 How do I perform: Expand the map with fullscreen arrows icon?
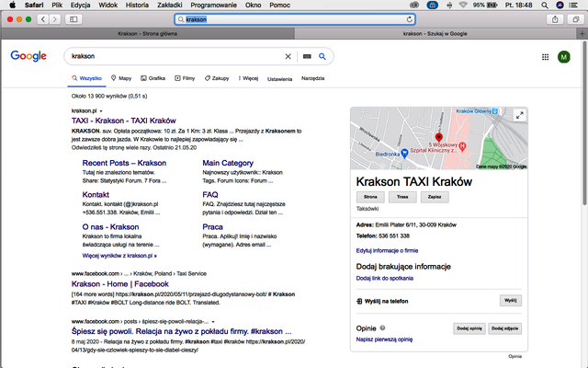click(519, 115)
